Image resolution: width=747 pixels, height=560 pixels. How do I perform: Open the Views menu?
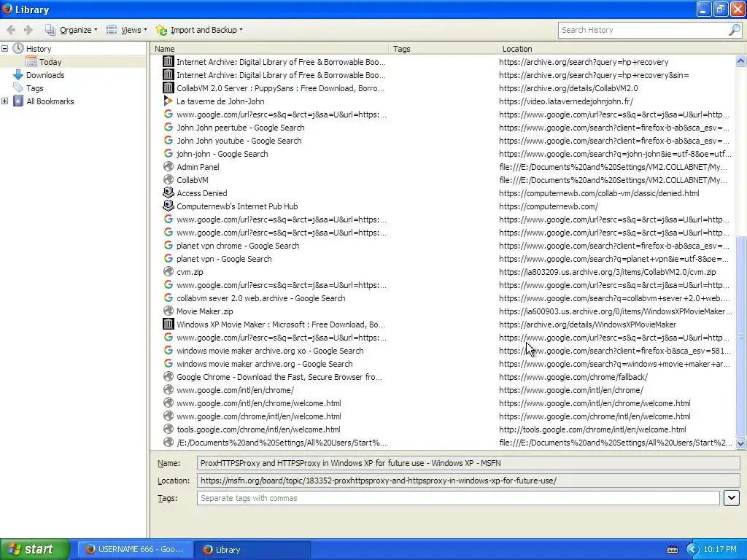coord(126,30)
